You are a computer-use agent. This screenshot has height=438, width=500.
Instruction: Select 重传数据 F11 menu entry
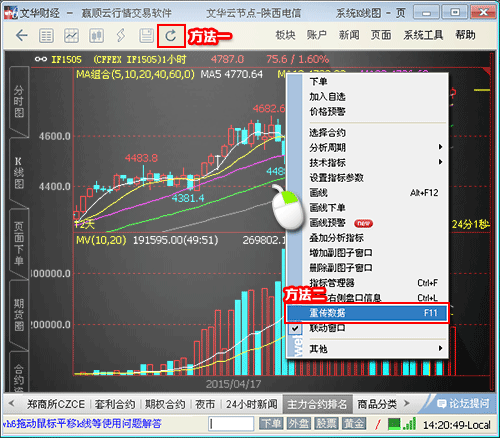[x=367, y=313]
